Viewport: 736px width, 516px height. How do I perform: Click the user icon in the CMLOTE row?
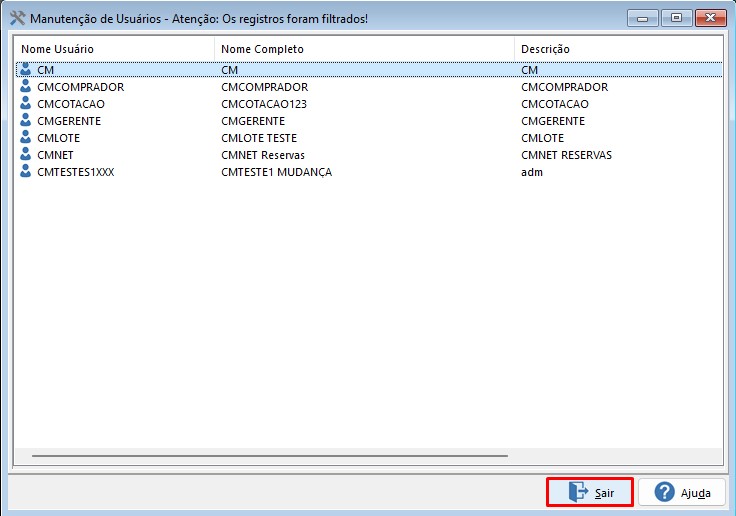[x=25, y=137]
